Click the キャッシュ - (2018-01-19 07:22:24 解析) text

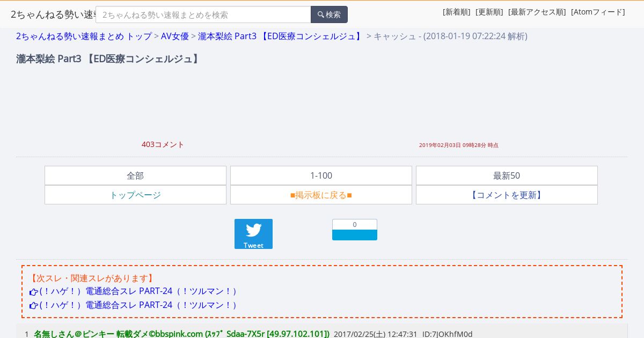click(x=450, y=36)
